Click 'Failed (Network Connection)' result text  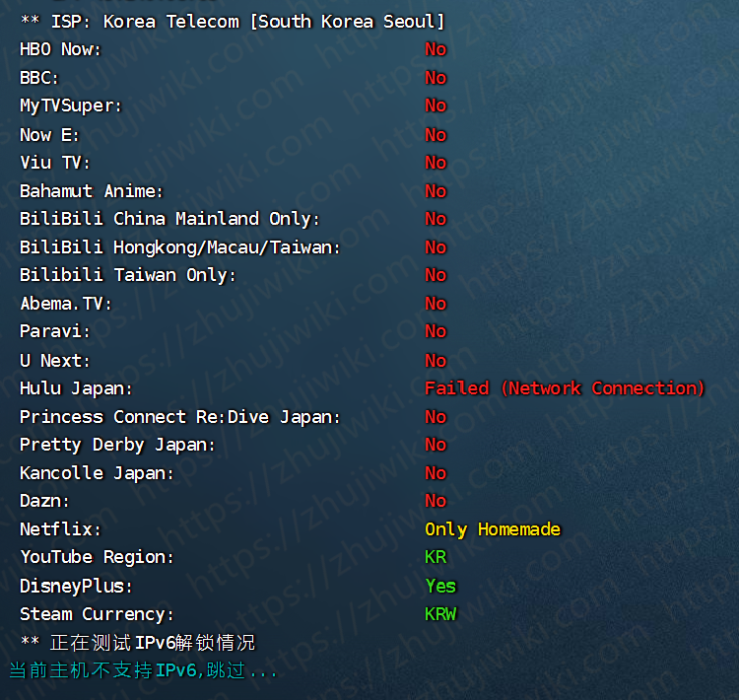[x=565, y=388]
